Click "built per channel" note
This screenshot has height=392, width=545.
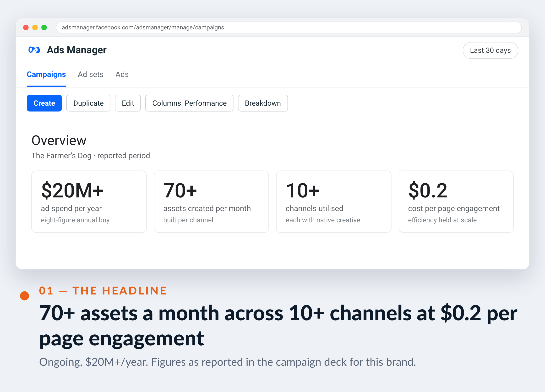click(x=188, y=220)
